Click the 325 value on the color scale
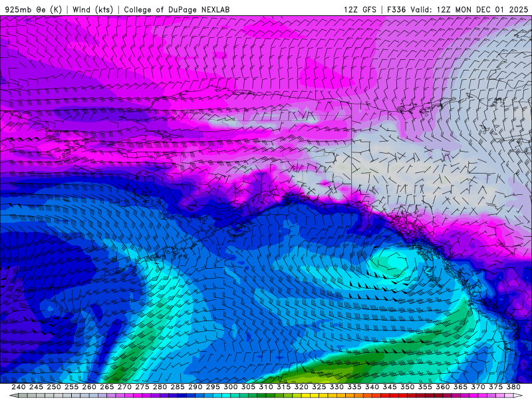 pos(319,387)
